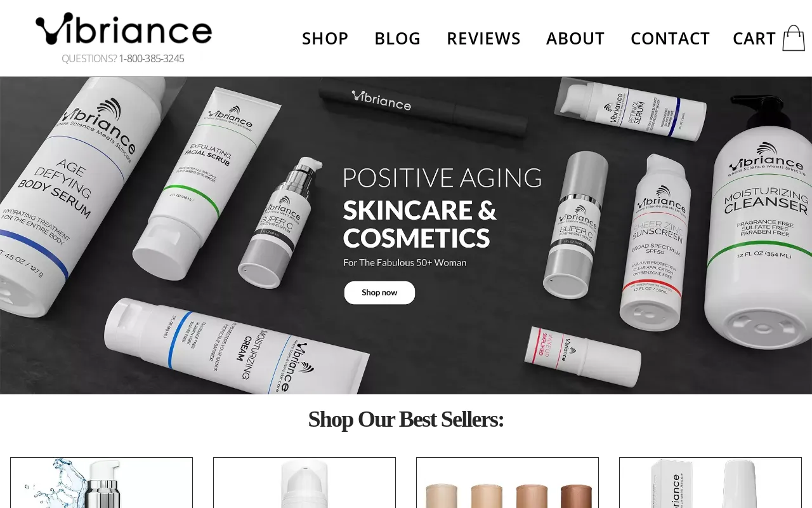Image resolution: width=812 pixels, height=508 pixels.
Task: Click the Shop Our Best Sellers heading
Action: [406, 419]
